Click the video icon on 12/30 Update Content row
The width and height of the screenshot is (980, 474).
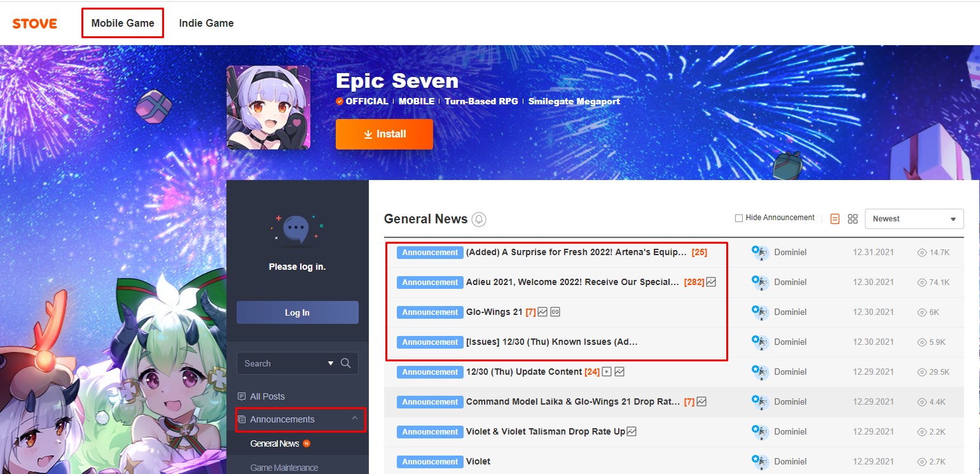[607, 372]
